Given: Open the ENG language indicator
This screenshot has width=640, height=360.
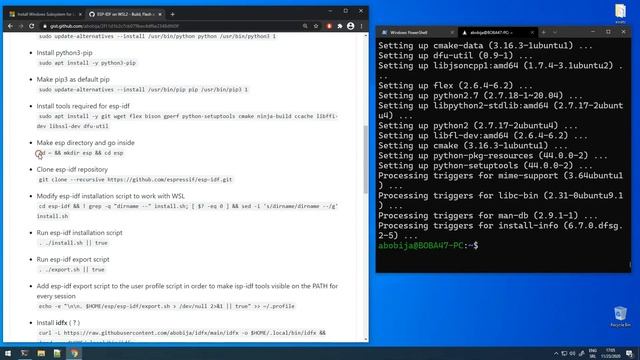Looking at the screenshot, I should coord(593,353).
